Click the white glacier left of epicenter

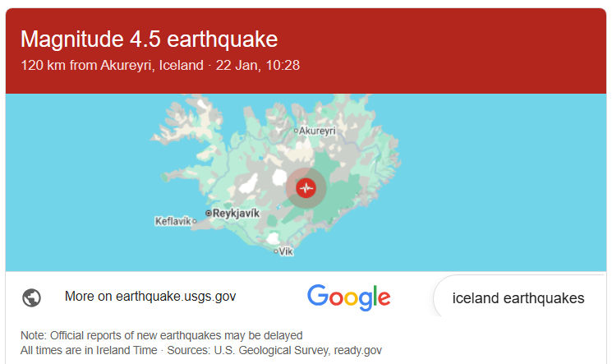pos(278,178)
